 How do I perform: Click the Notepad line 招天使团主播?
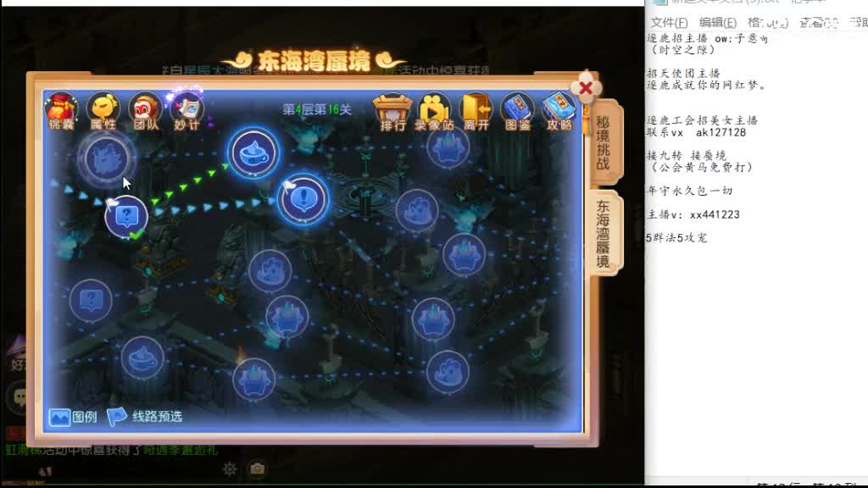683,73
